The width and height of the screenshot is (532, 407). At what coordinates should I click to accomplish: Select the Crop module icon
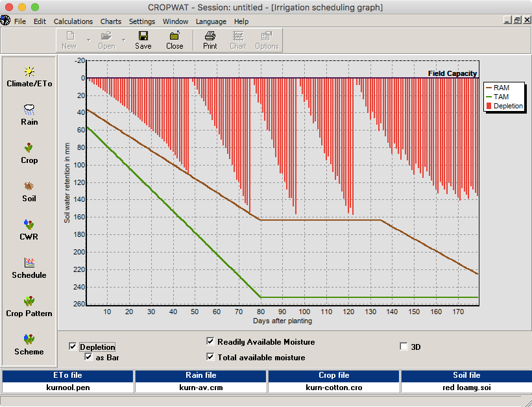(x=29, y=153)
